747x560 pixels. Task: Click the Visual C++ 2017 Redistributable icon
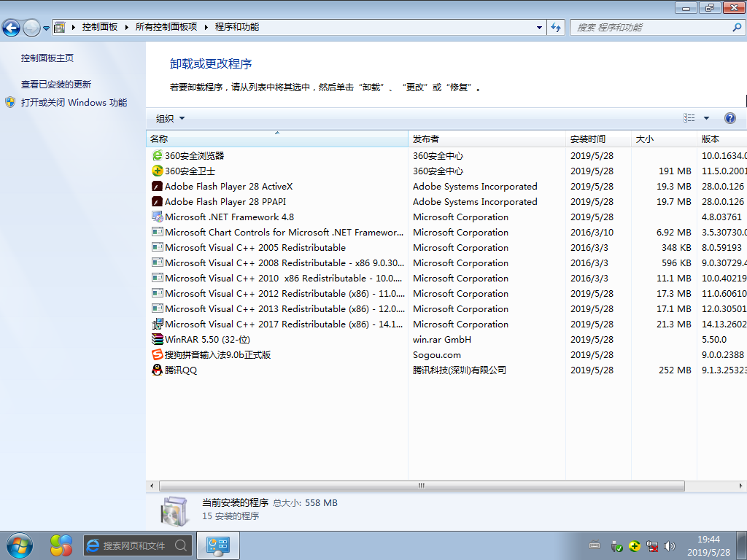[158, 324]
